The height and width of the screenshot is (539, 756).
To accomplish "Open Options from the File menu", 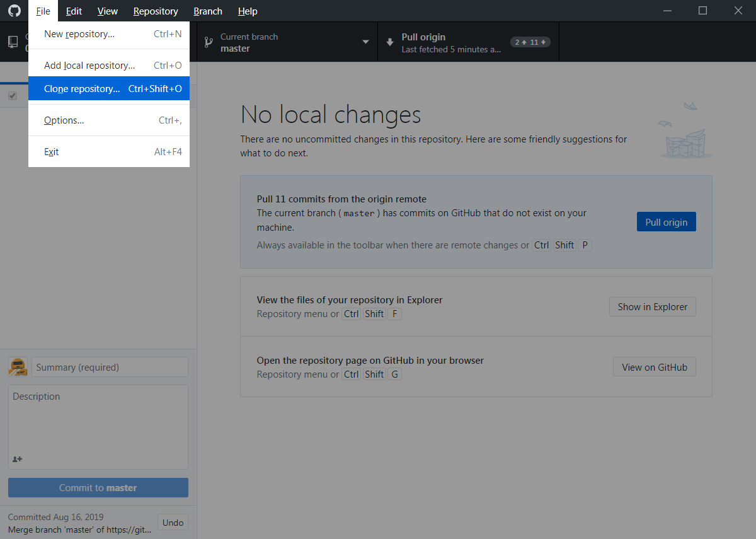I will tap(64, 120).
